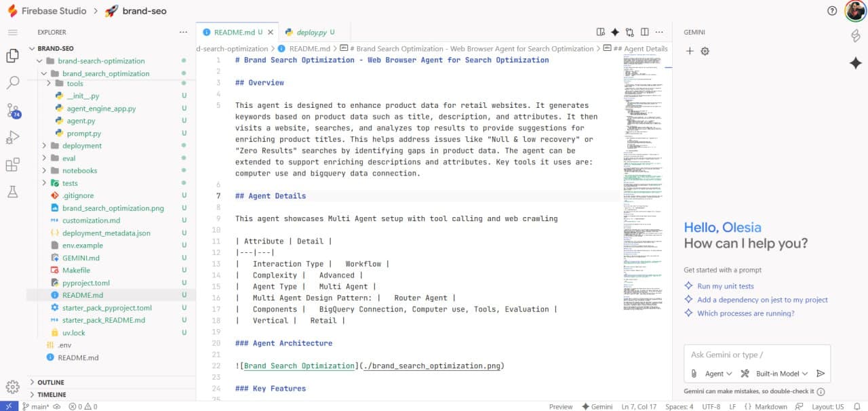The width and height of the screenshot is (868, 411).
Task: Open the user profile avatar
Action: (x=854, y=11)
